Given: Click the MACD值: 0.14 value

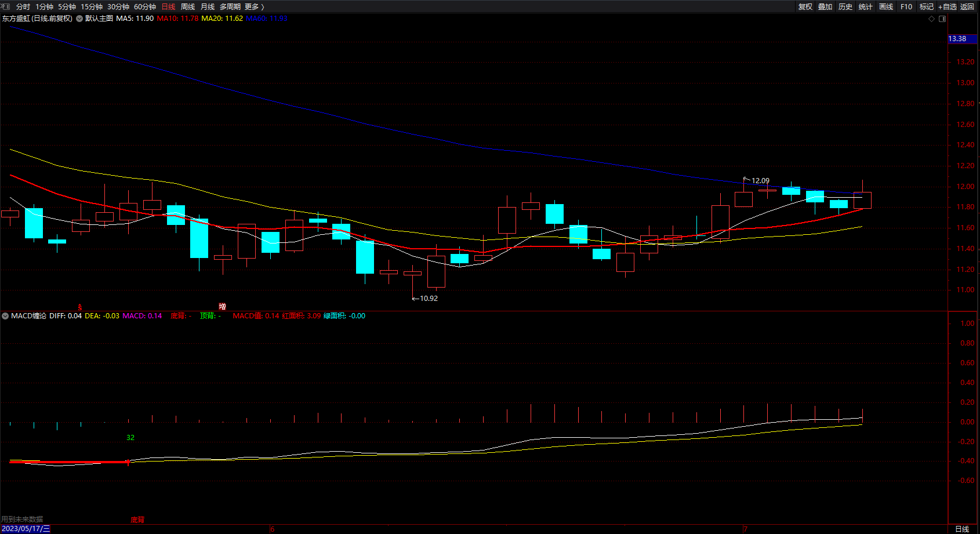Looking at the screenshot, I should 256,316.
